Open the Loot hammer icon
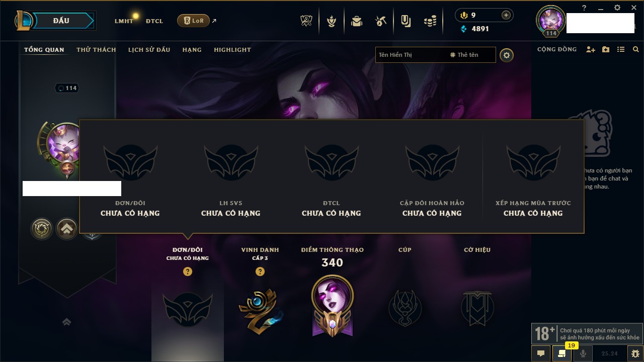644x362 pixels. tap(381, 21)
